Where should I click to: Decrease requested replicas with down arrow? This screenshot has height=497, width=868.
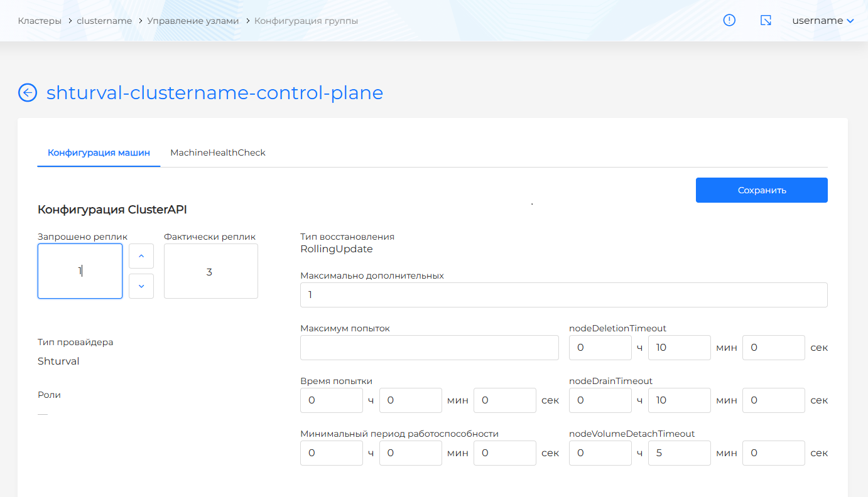point(141,286)
